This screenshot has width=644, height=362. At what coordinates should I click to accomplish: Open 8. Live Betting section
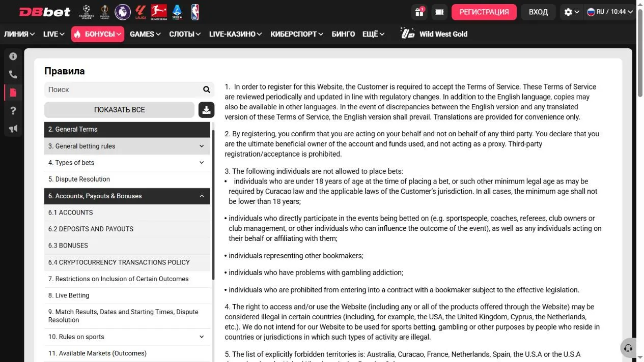pos(127,295)
